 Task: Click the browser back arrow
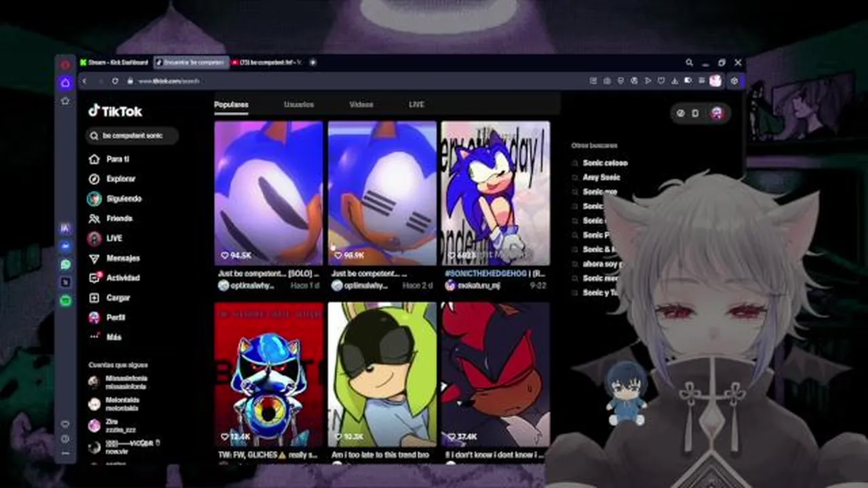pos(85,81)
